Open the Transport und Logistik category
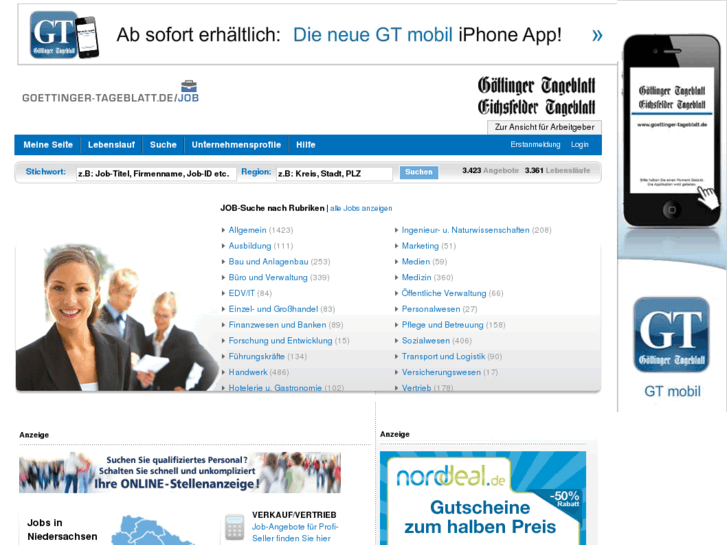 point(443,356)
